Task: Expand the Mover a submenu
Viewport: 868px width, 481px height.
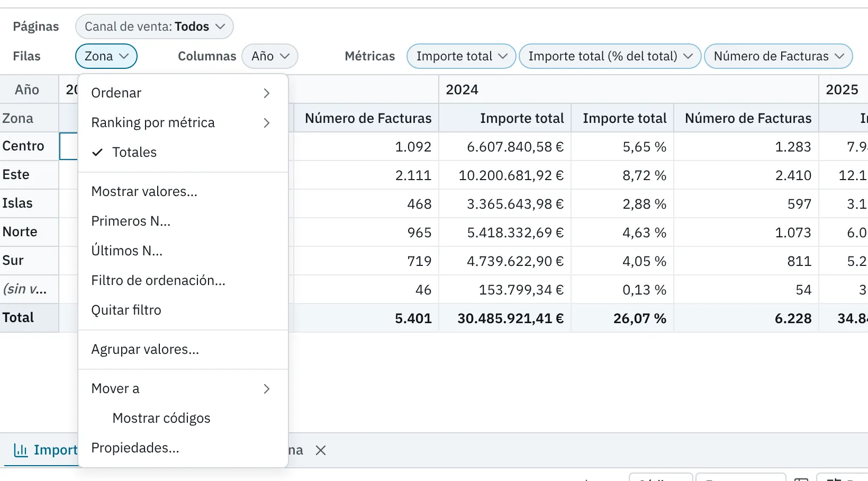Action: point(183,389)
